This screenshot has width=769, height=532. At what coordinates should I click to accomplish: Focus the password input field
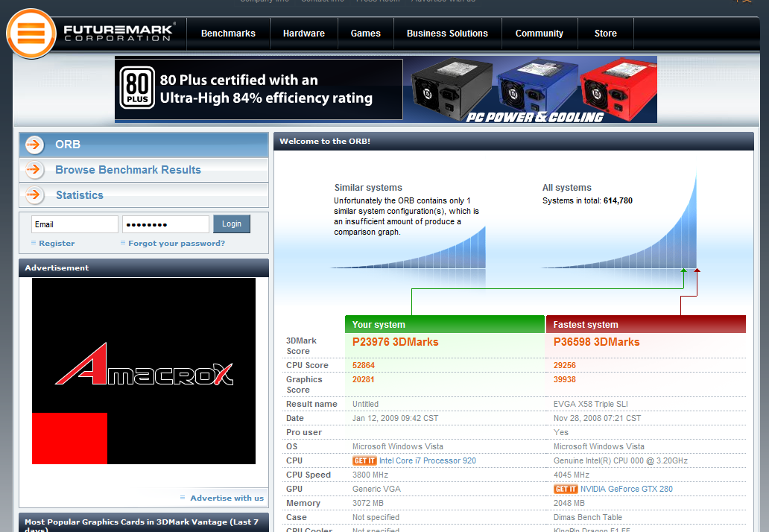[x=165, y=224]
